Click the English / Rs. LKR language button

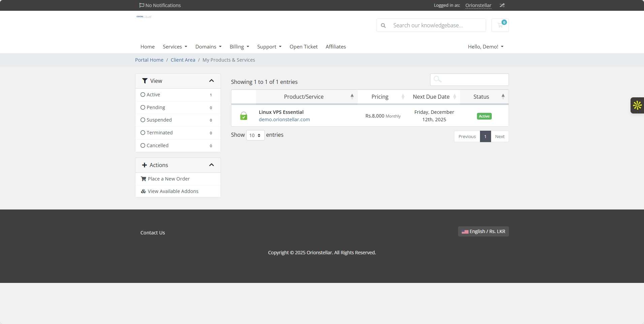point(483,231)
